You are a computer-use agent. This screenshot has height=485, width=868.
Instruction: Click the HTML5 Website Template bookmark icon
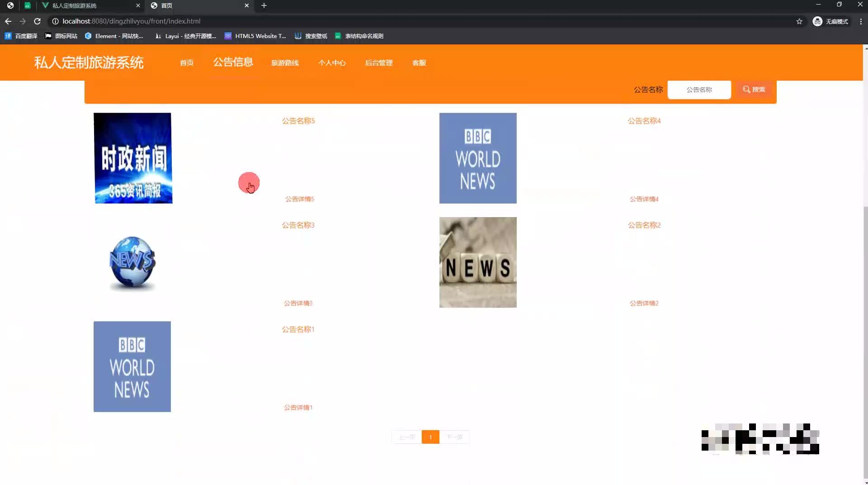pos(227,36)
